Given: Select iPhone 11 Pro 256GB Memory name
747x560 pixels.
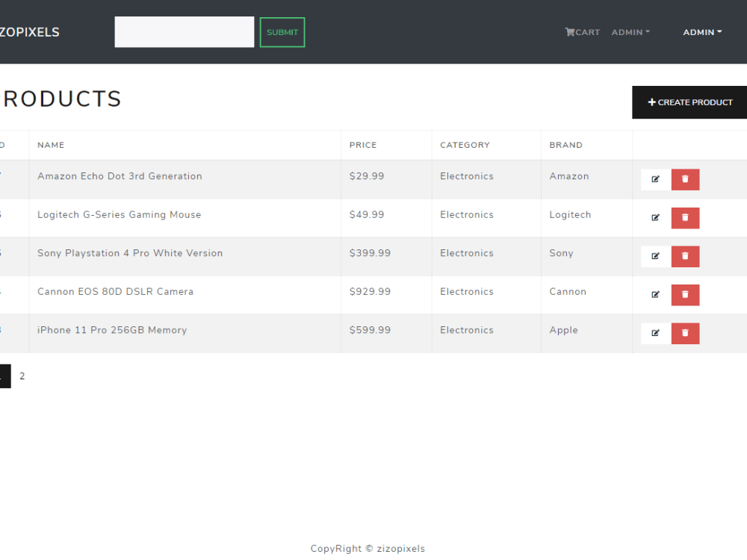Looking at the screenshot, I should [x=112, y=331].
